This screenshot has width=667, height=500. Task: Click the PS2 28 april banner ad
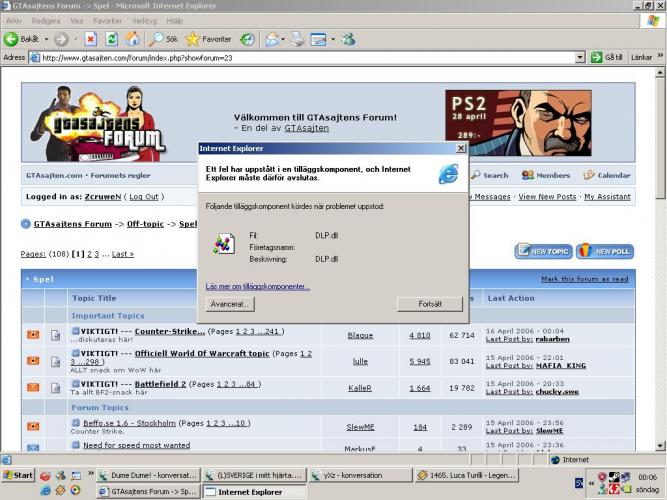(x=518, y=123)
